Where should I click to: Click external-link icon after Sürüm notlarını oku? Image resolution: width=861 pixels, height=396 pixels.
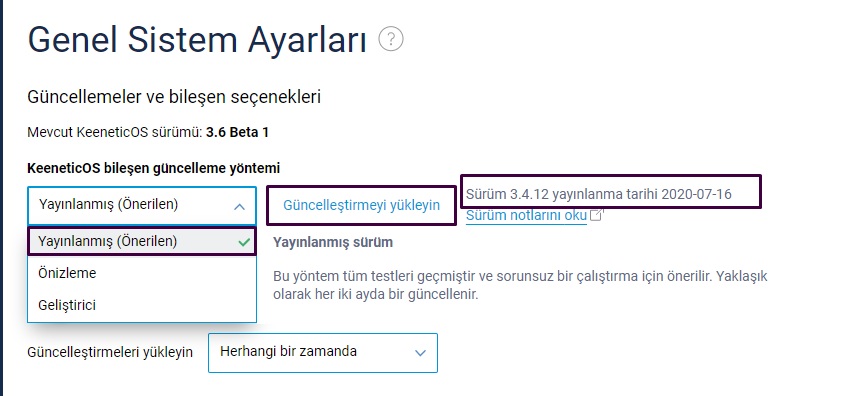[x=596, y=215]
